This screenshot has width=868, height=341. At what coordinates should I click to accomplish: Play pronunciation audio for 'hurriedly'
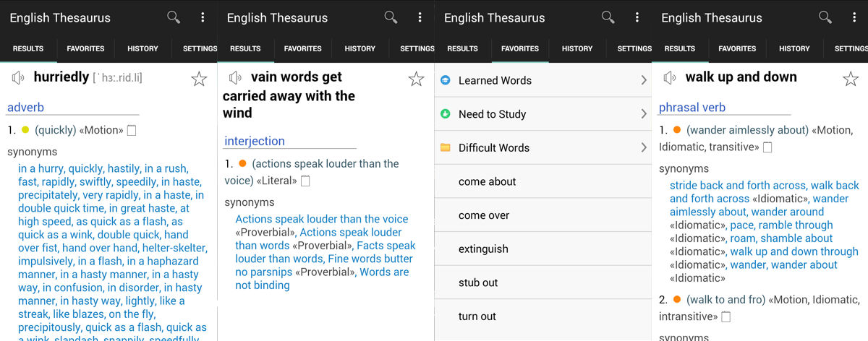pos(18,78)
